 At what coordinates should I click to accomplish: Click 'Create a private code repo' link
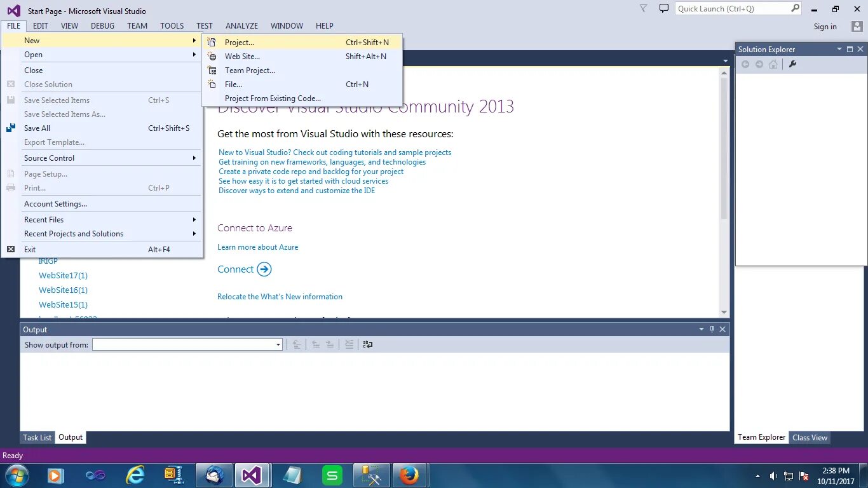pyautogui.click(x=311, y=172)
